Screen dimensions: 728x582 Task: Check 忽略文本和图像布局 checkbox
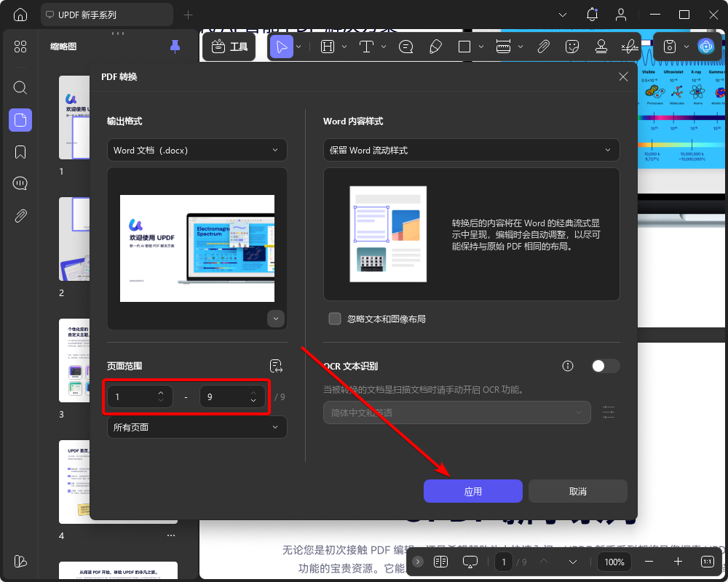coord(335,319)
